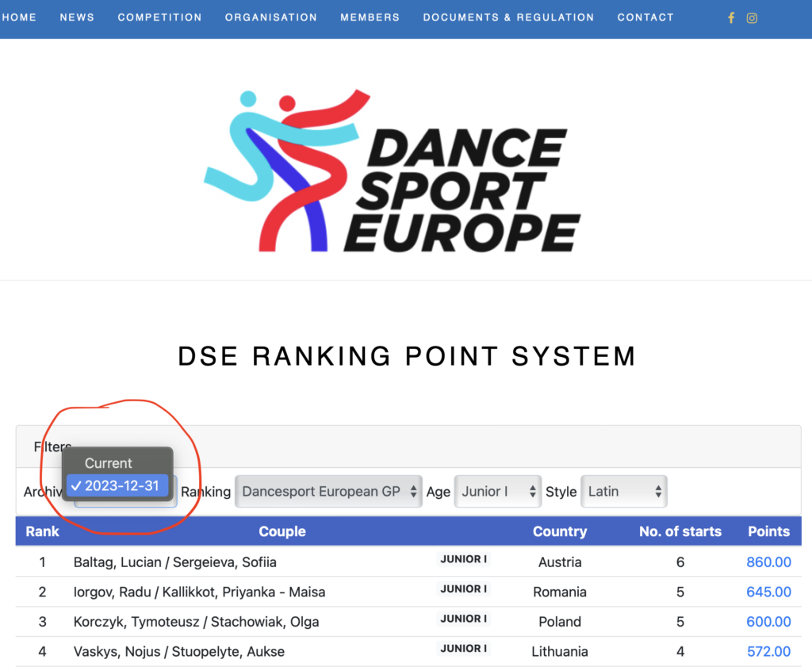This screenshot has width=812, height=671.
Task: Go to the Home menu item
Action: click(19, 17)
